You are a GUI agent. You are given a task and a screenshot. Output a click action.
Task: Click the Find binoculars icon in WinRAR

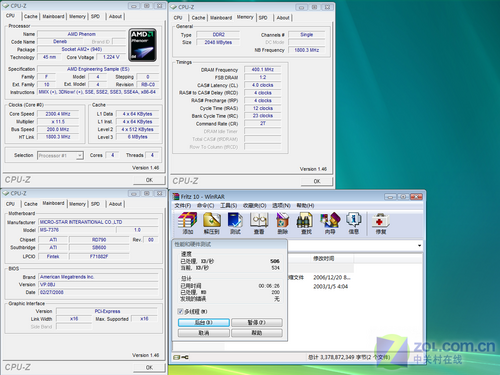[306, 223]
